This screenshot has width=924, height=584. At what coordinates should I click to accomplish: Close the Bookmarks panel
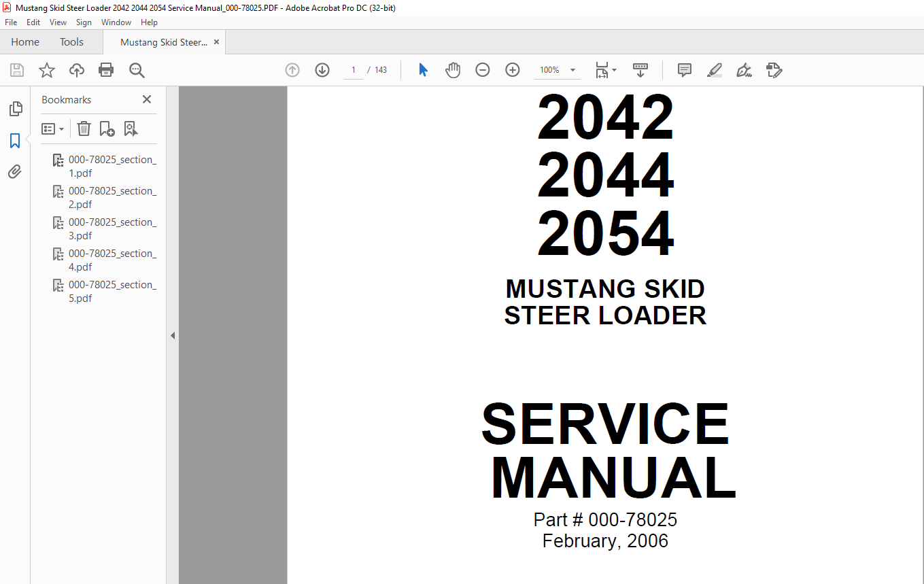[147, 99]
